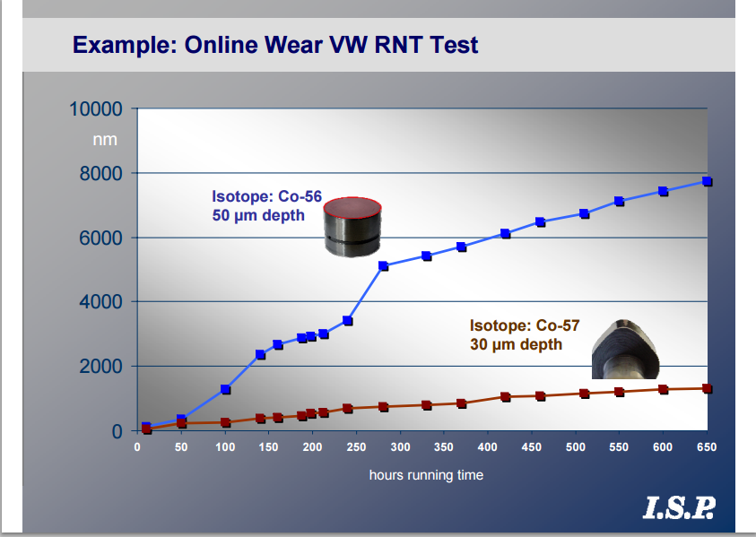Click the cam lobe sample image
Image resolution: width=756 pixels, height=537 pixels.
tap(625, 349)
